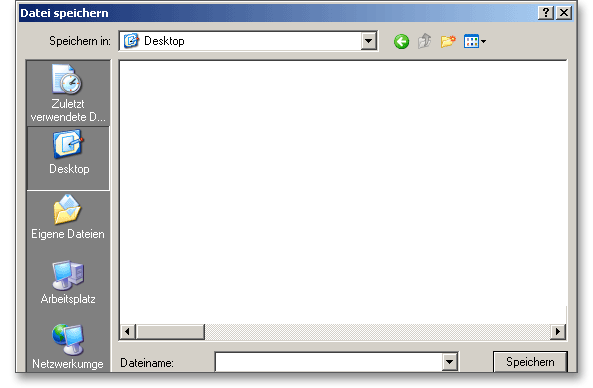Open Eigene Dateien folder shortcut
Screen dimensions: 593x388
(68, 217)
